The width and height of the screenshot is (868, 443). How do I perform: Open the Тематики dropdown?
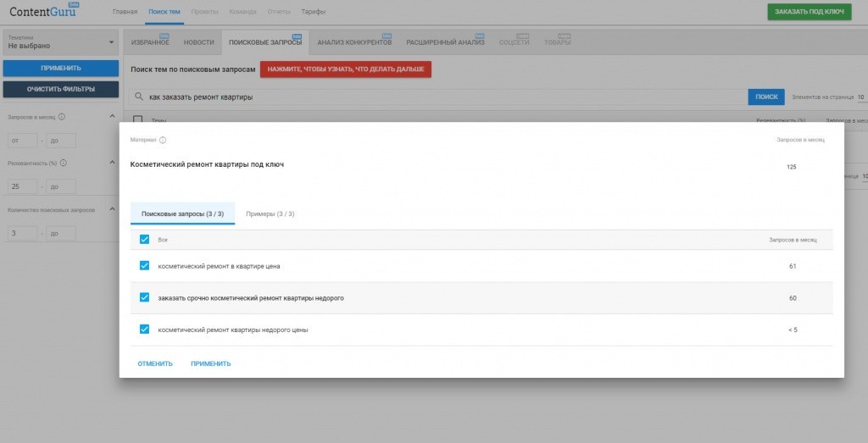60,42
